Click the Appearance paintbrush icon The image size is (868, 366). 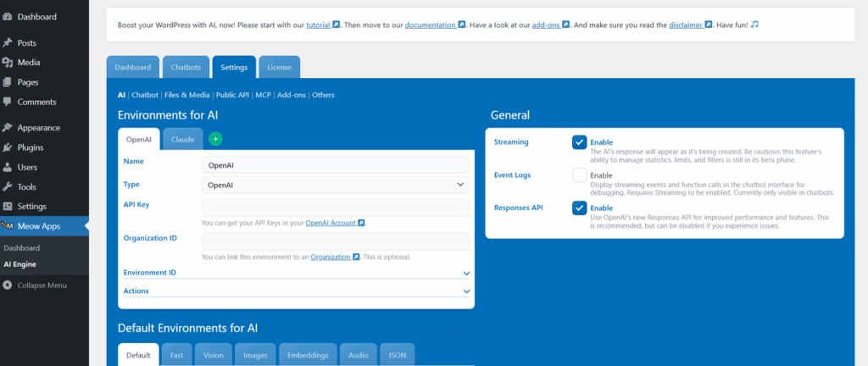(8, 128)
